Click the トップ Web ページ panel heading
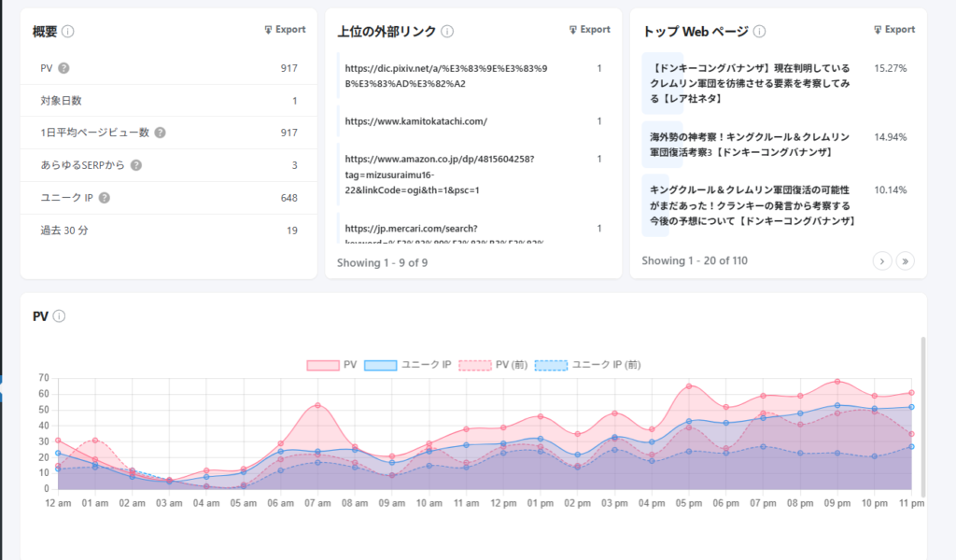This screenshot has width=956, height=560. [696, 32]
